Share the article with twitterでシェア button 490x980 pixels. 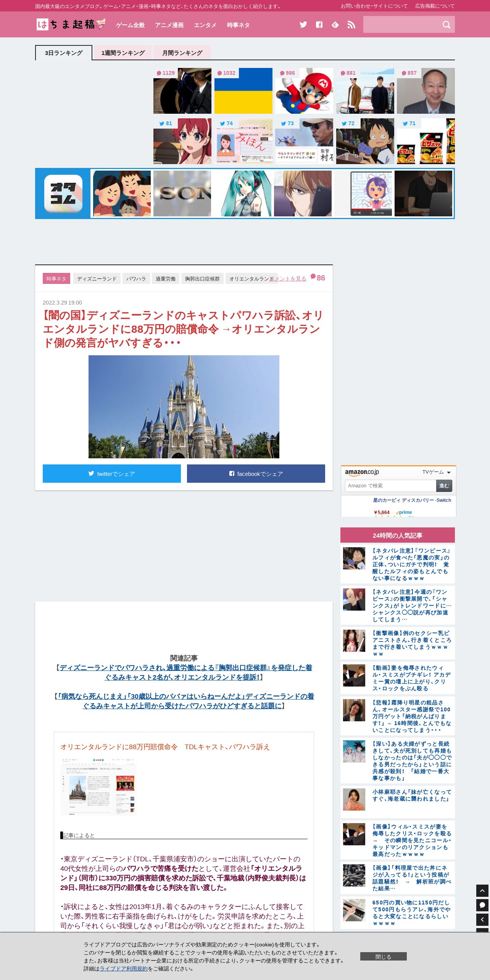tap(112, 474)
